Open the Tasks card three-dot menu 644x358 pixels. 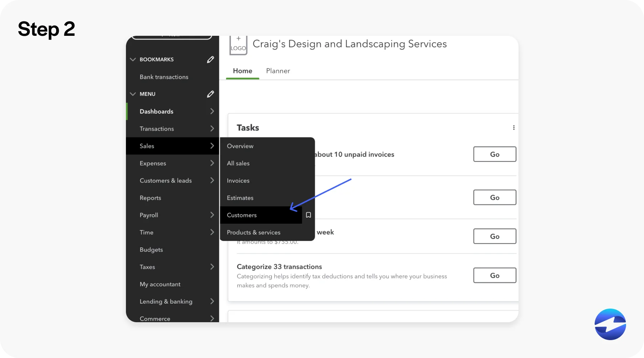click(514, 127)
